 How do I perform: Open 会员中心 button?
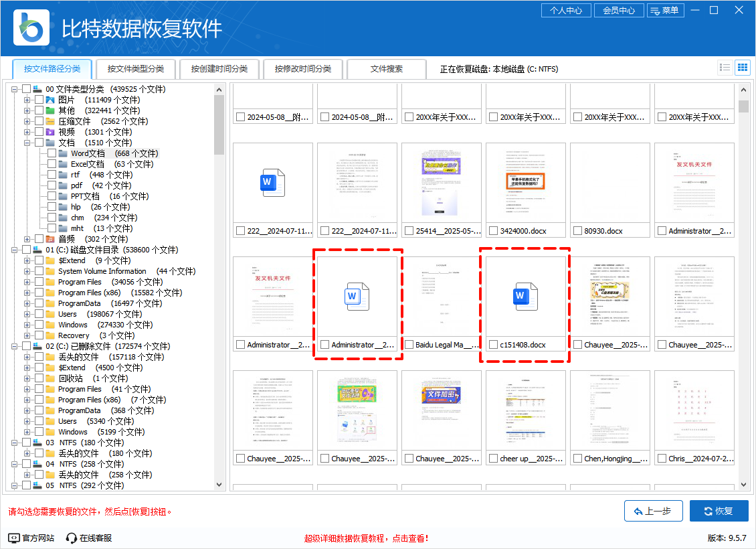point(619,11)
